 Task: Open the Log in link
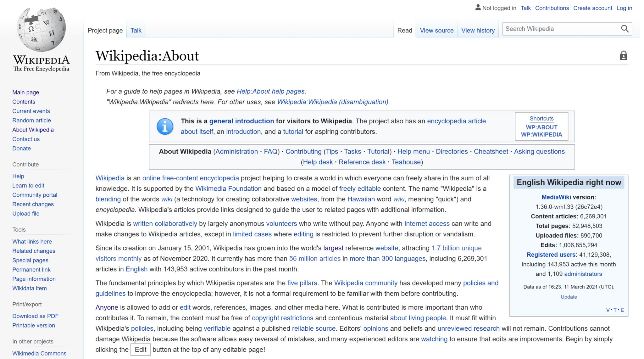(x=624, y=8)
